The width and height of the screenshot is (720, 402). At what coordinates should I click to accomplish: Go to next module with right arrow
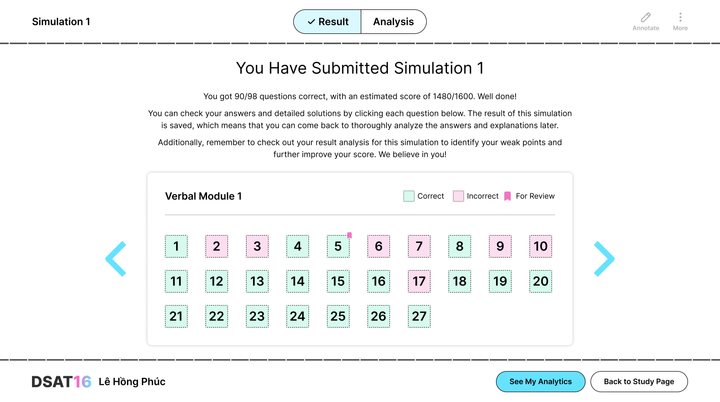point(604,259)
